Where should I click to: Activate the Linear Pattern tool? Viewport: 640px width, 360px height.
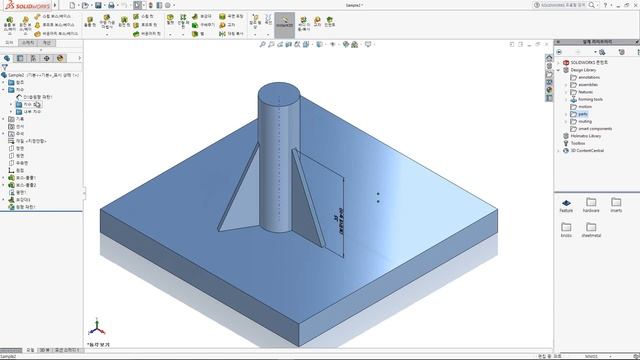pyautogui.click(x=183, y=21)
